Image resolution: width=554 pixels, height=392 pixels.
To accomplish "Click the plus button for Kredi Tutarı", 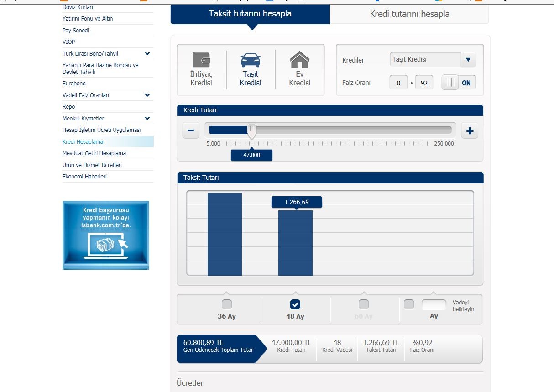I will (x=470, y=131).
